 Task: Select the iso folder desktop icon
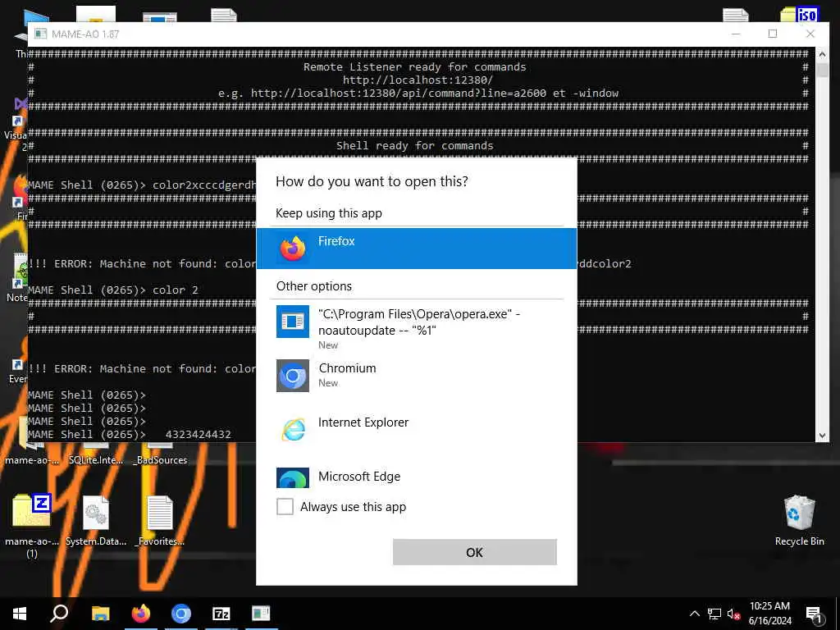click(799, 14)
